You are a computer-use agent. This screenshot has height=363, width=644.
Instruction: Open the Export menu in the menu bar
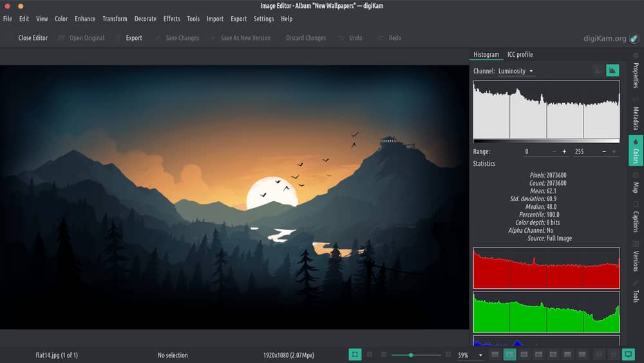tap(239, 19)
